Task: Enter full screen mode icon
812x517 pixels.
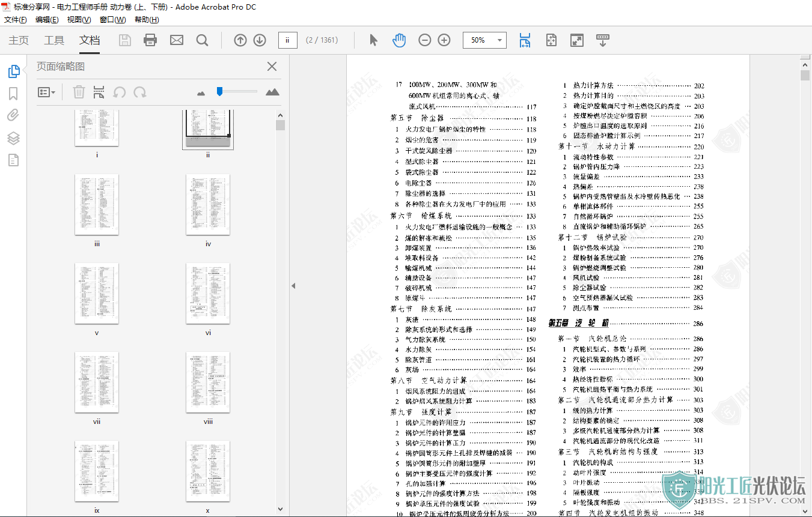Action: click(x=576, y=40)
